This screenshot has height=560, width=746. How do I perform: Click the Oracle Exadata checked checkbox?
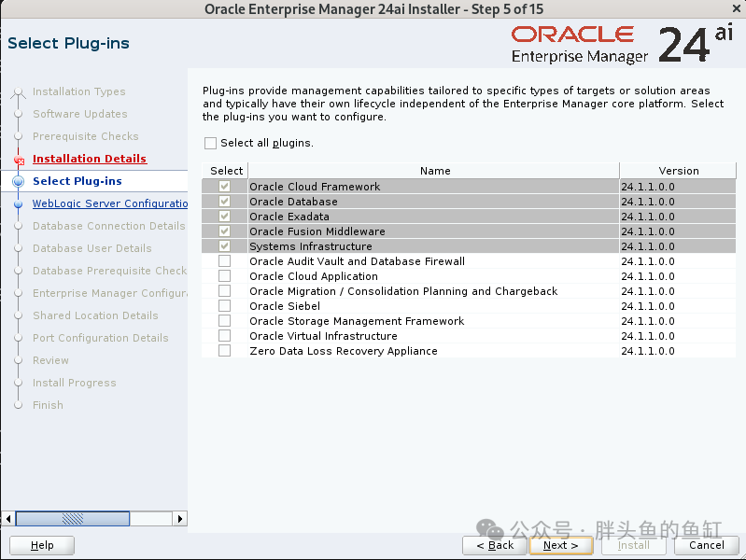pyautogui.click(x=225, y=217)
